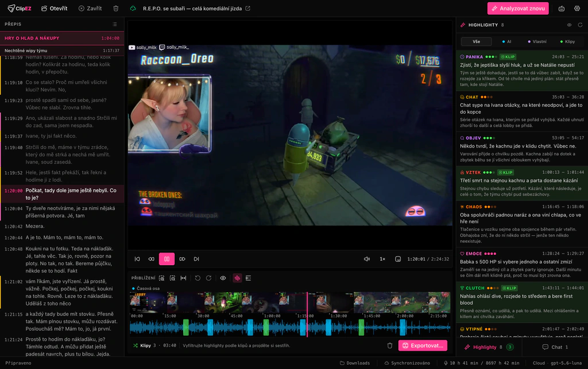Open the robot assistant icon in top bar

[562, 8]
